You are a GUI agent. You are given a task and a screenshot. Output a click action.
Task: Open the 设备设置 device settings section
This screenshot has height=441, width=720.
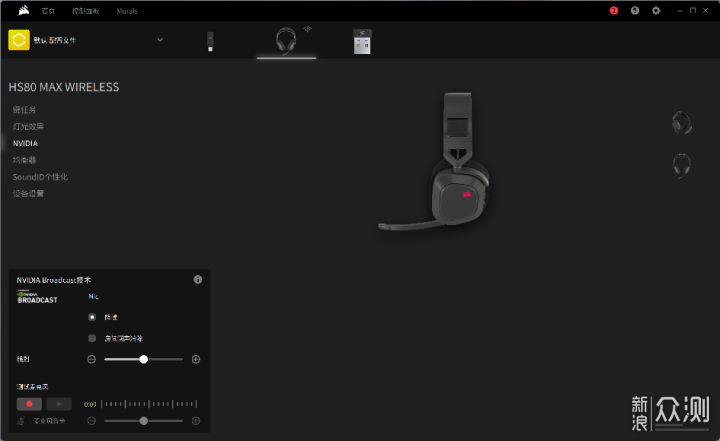pyautogui.click(x=28, y=193)
